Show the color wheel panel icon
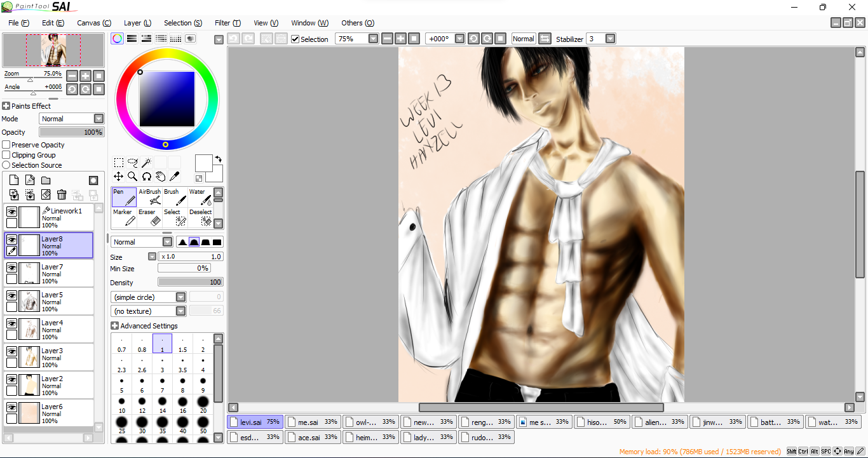 pos(118,38)
